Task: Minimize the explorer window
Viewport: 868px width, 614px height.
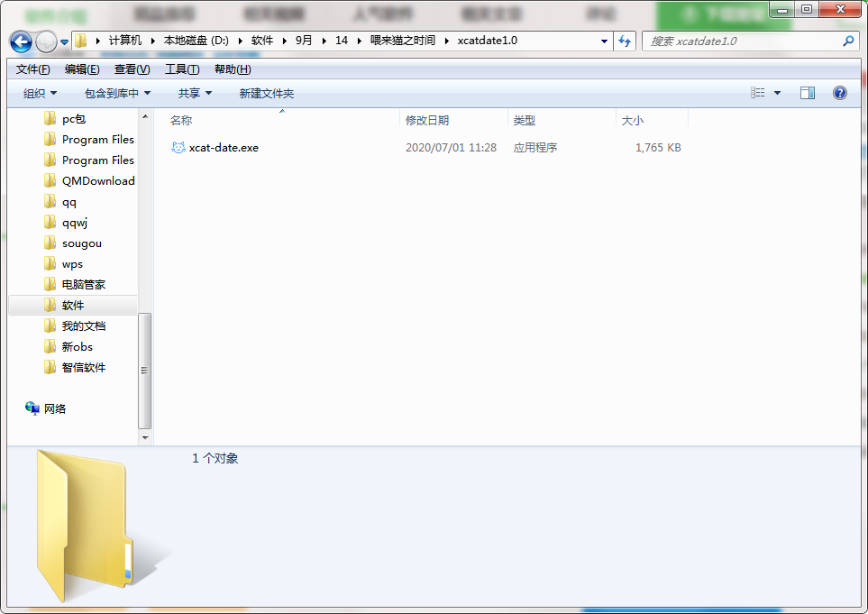Action: tap(782, 9)
